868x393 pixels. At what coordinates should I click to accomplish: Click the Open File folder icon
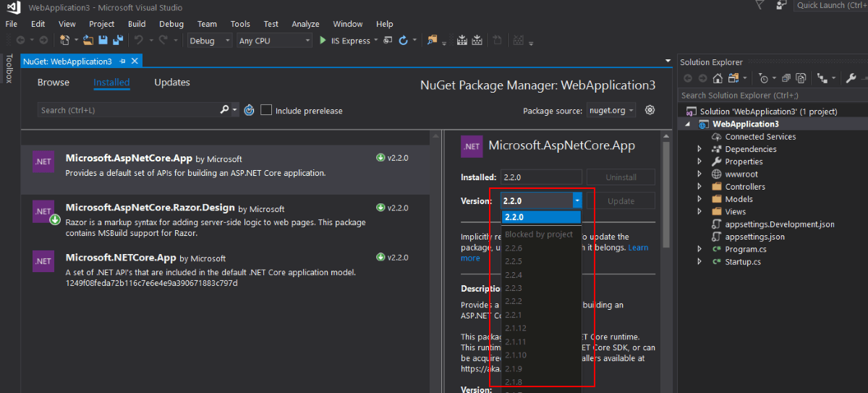[x=88, y=41]
